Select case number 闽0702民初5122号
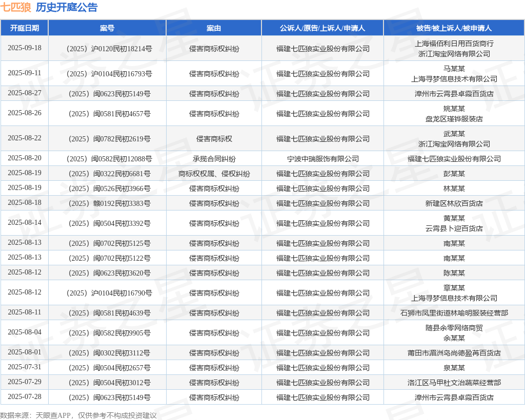The image size is (525, 420). (109, 259)
